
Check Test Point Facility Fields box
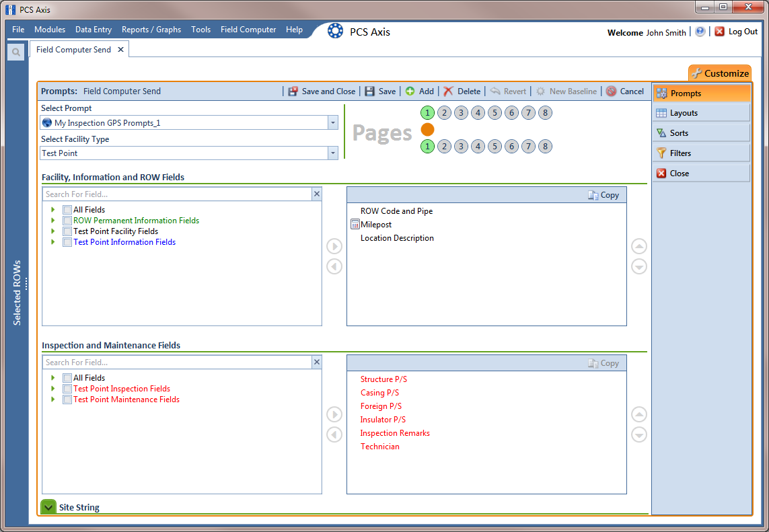pyautogui.click(x=67, y=231)
